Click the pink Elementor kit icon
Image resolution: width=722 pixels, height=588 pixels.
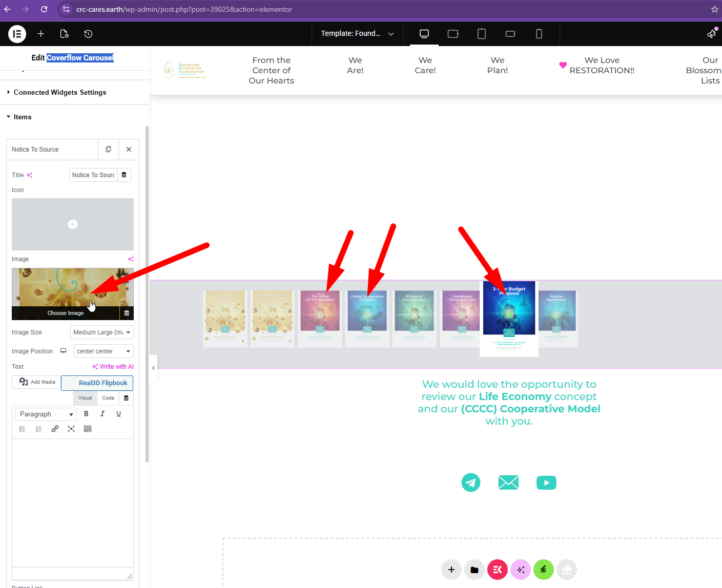(x=498, y=570)
